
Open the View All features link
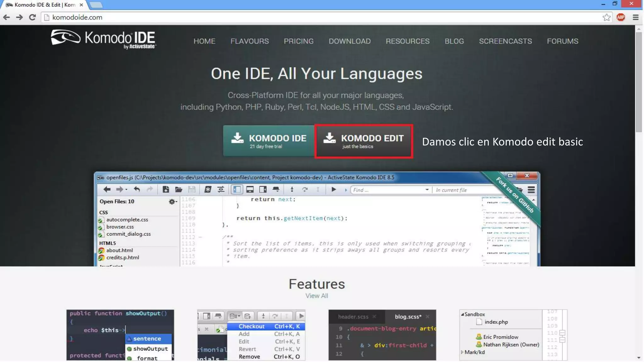[x=316, y=296]
